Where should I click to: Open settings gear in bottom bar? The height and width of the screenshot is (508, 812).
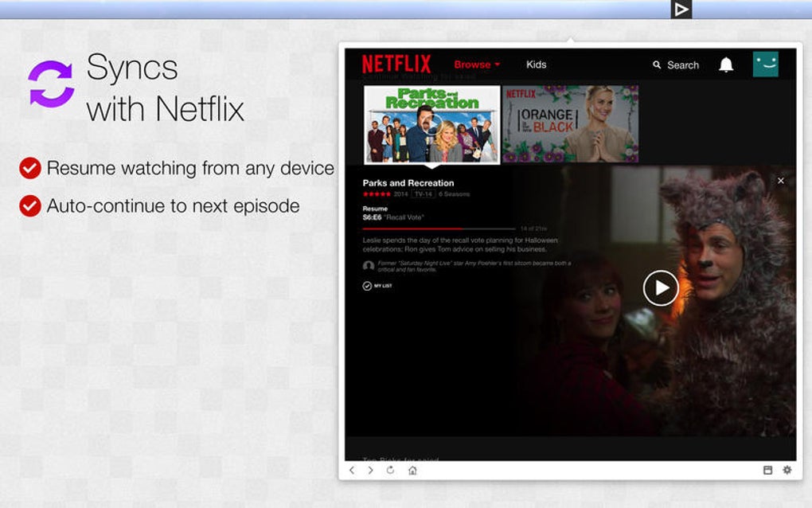pyautogui.click(x=787, y=471)
